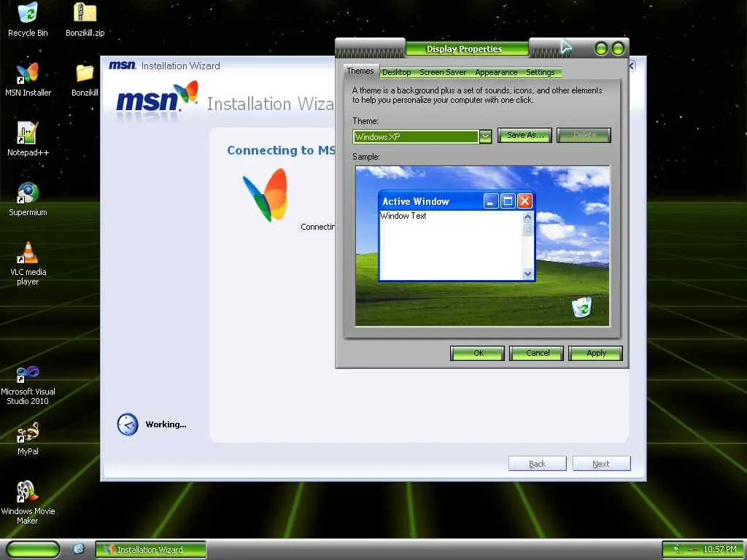Click the green Start button

tap(32, 549)
